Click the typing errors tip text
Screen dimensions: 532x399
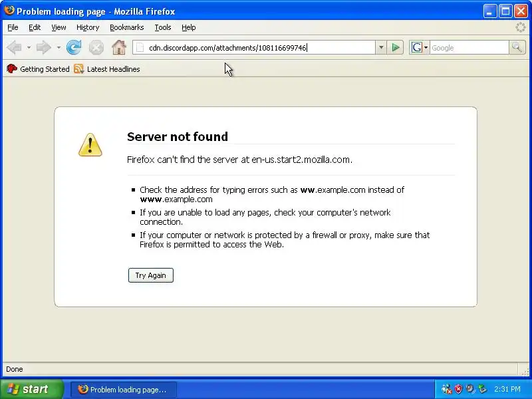(x=272, y=194)
